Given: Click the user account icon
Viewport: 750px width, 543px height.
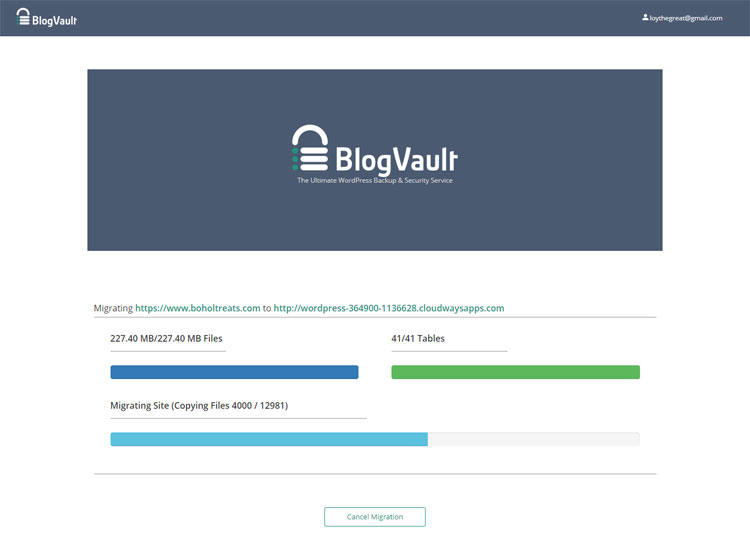Looking at the screenshot, I should point(645,18).
